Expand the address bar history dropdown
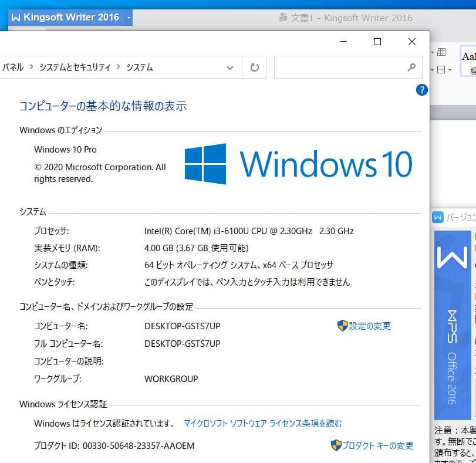The width and height of the screenshot is (476, 463). 230,67
